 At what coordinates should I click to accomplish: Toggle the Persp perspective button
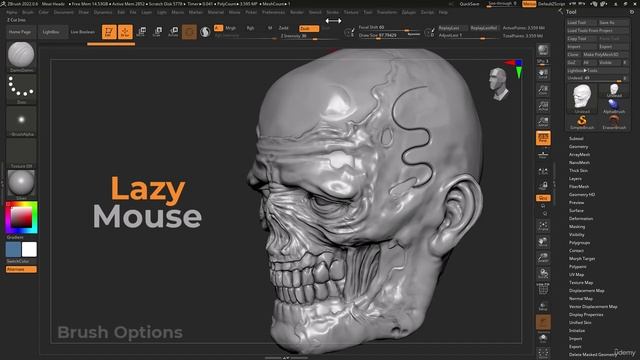543,138
